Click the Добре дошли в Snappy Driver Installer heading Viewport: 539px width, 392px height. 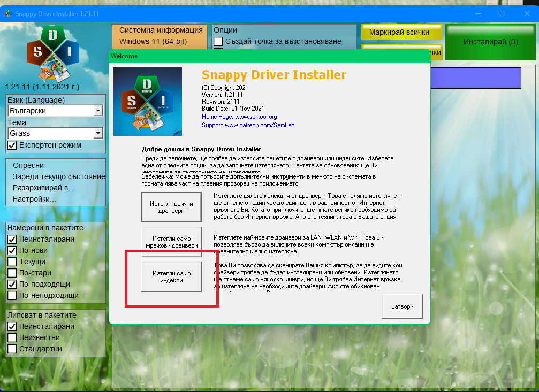201,149
